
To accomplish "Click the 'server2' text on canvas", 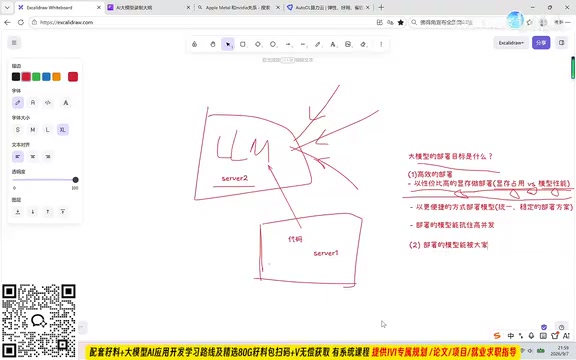I will pyautogui.click(x=235, y=178).
